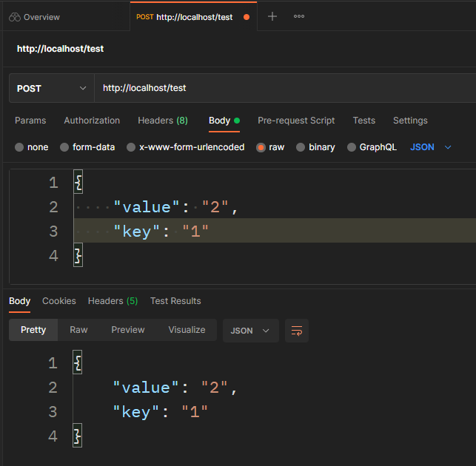Select the form-data body type
This screenshot has width=476, height=466.
[64, 147]
